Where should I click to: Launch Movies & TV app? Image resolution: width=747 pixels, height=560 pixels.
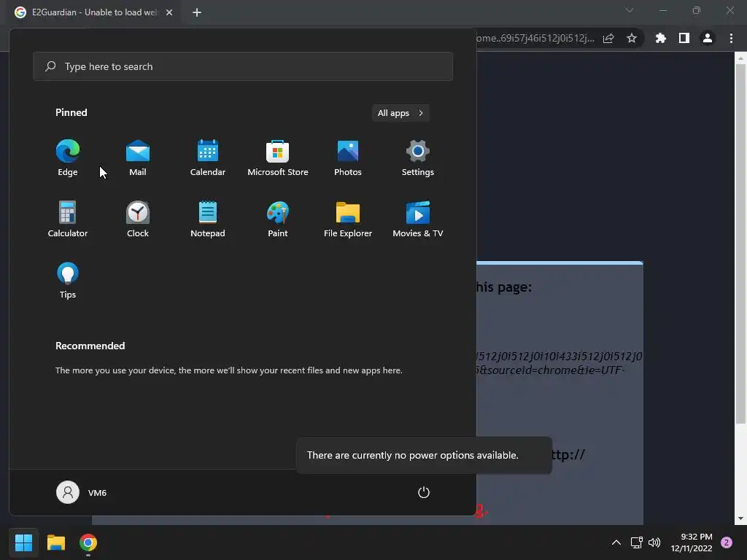[x=418, y=219]
